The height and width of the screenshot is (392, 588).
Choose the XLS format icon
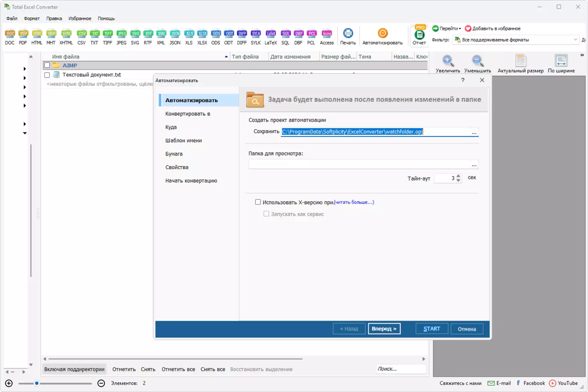pyautogui.click(x=189, y=37)
